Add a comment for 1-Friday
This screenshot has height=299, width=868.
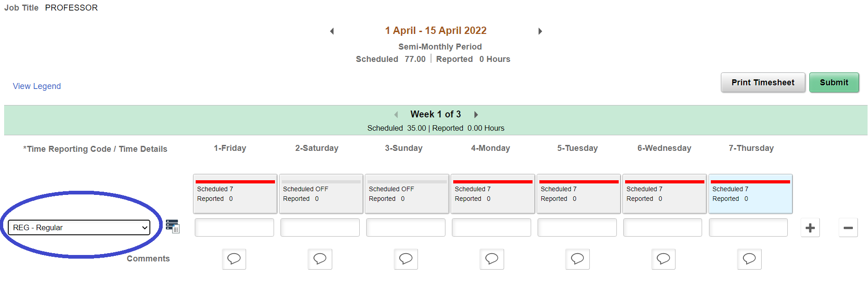234,259
